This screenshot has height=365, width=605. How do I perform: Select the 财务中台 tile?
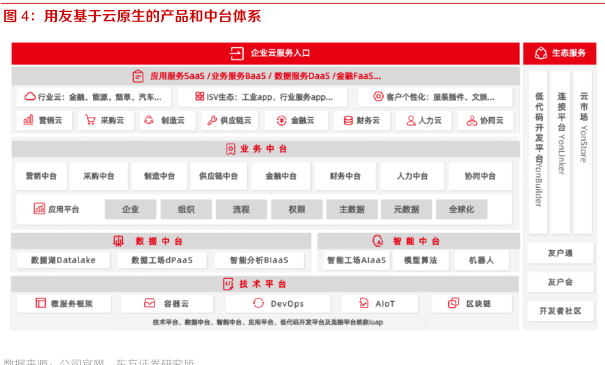pos(345,176)
